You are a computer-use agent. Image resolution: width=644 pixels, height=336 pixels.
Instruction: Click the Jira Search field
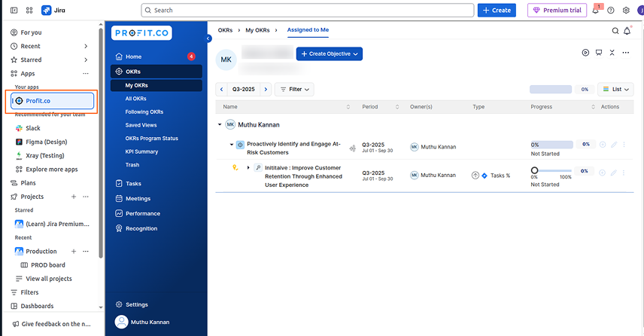tap(308, 11)
